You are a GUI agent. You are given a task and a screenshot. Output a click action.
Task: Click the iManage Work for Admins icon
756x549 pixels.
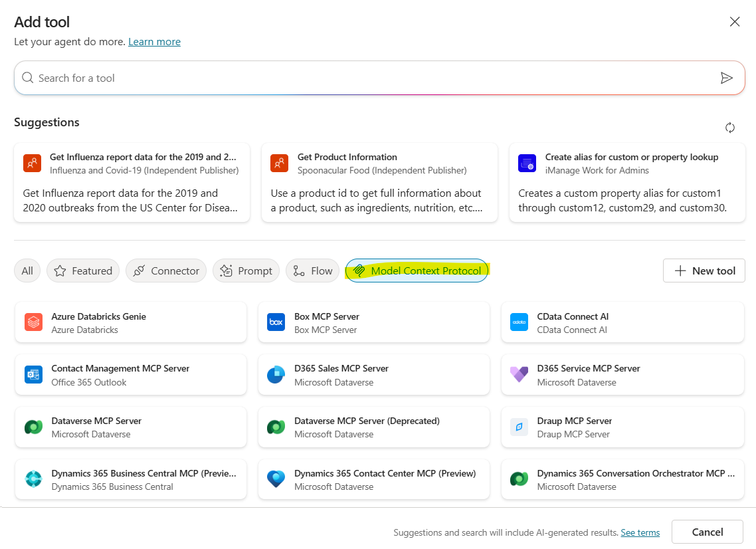(x=527, y=163)
